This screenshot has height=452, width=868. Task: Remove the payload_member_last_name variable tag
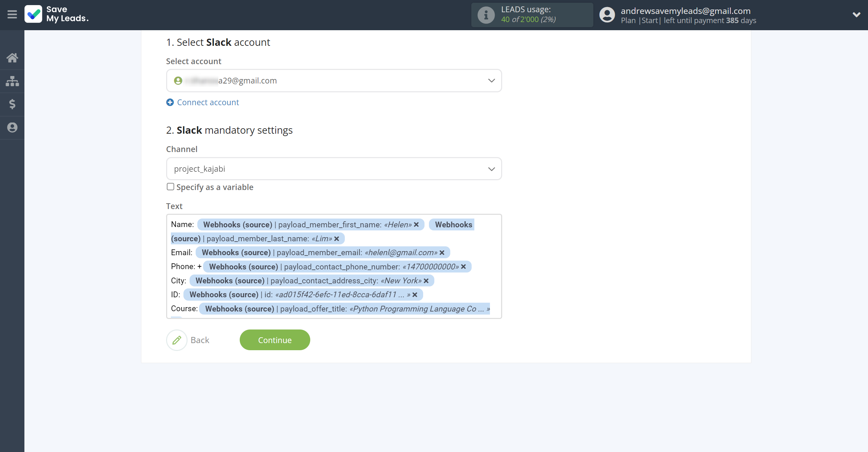click(x=337, y=239)
